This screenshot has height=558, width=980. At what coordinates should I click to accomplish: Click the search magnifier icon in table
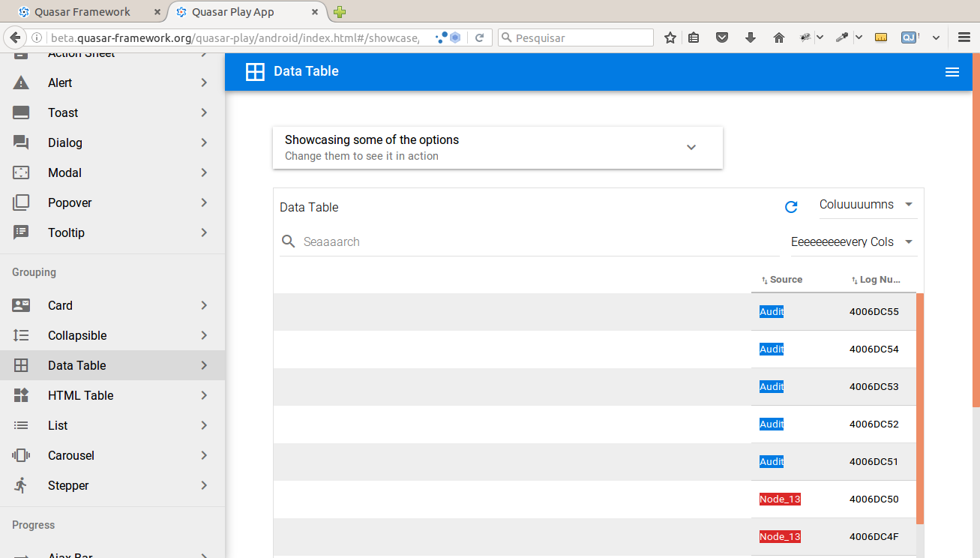[289, 241]
